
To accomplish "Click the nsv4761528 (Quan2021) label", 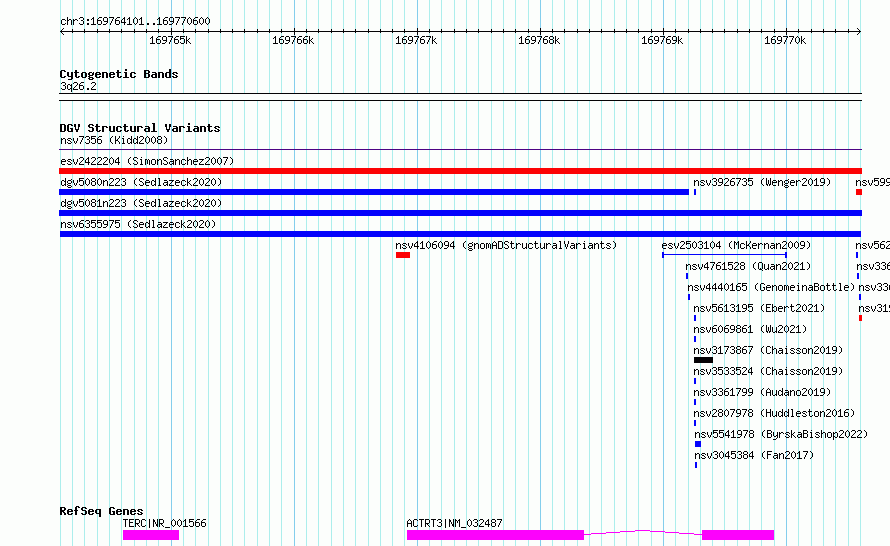I will click(748, 266).
